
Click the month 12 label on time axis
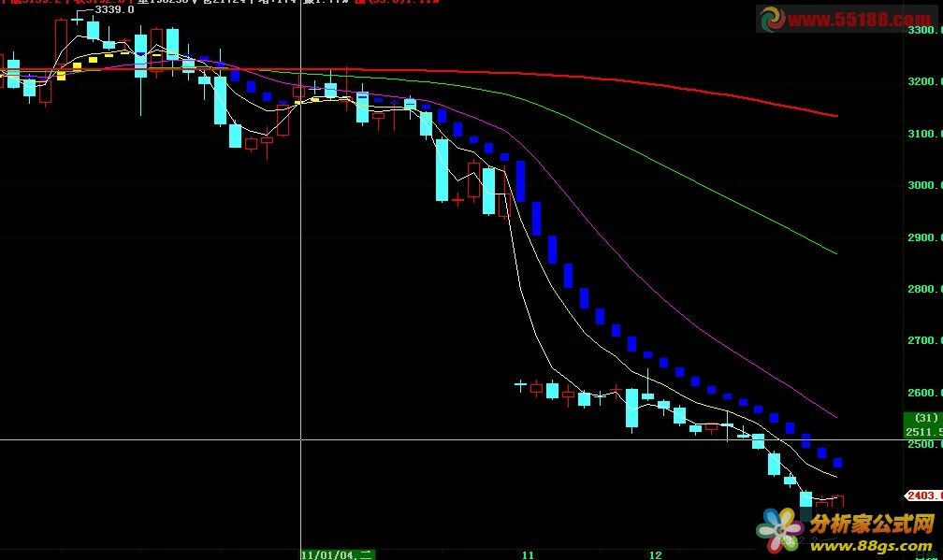pos(655,554)
